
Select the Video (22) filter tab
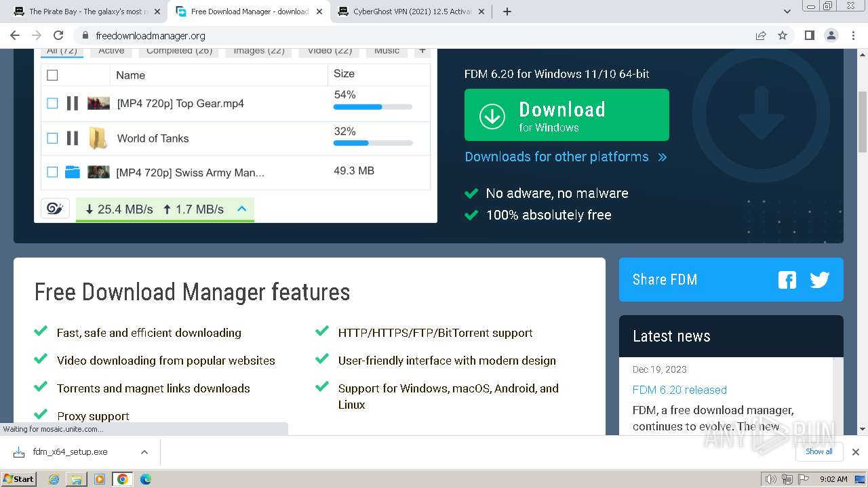point(330,51)
